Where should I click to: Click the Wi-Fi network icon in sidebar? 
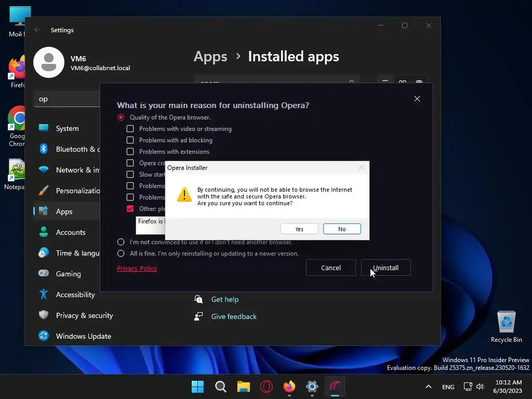[44, 169]
